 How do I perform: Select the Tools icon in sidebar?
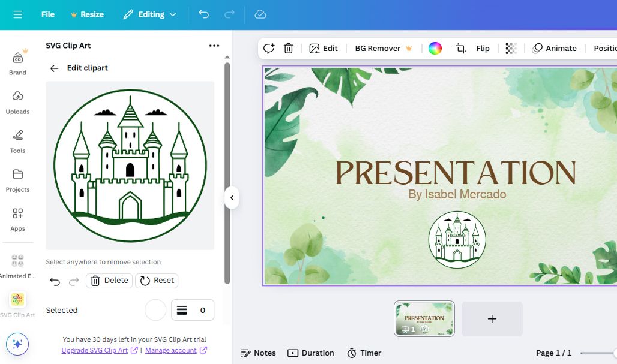tap(18, 141)
